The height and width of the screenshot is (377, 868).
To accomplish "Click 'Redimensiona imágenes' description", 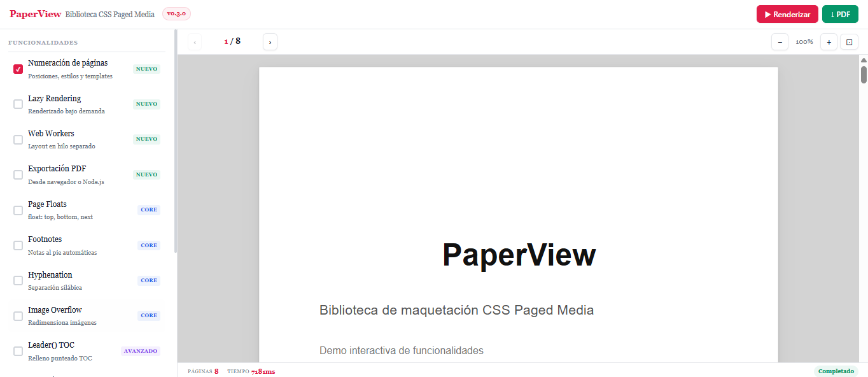I will pyautogui.click(x=62, y=323).
